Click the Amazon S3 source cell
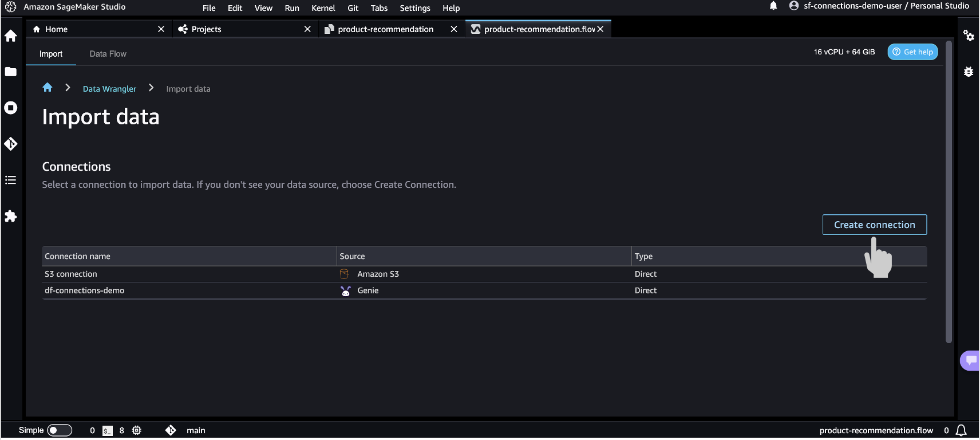The height and width of the screenshot is (440, 980). point(484,274)
